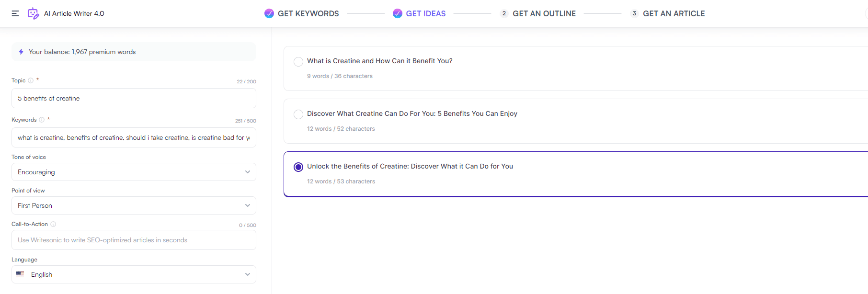Open the Tone of voice dropdown
Image resolution: width=868 pixels, height=294 pixels.
pos(134,172)
